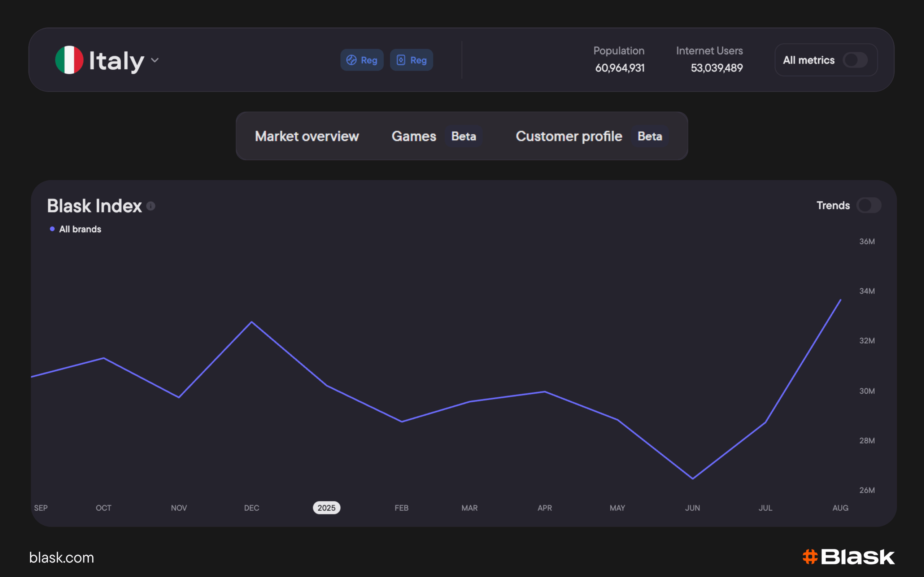Viewport: 924px width, 577px height.
Task: Select the 2025 year marker on axis
Action: (x=326, y=508)
